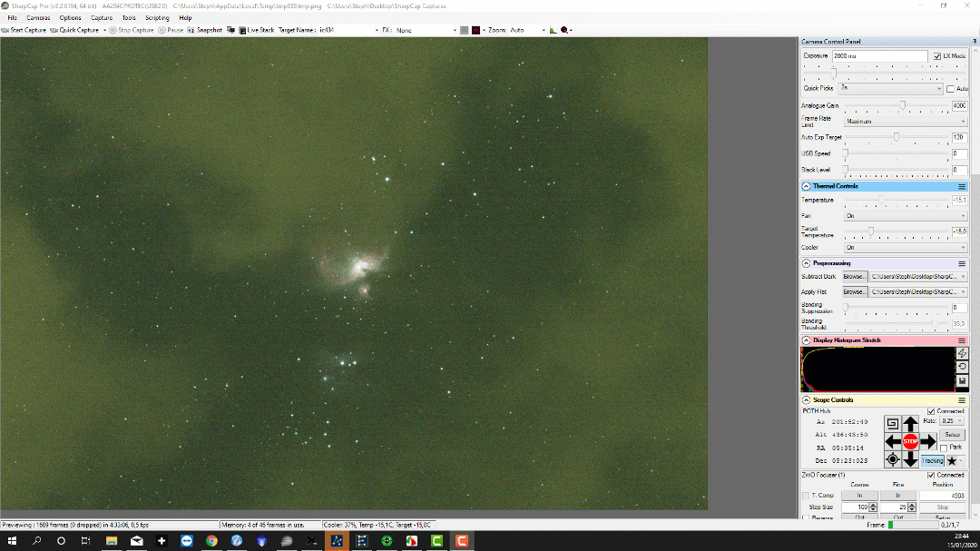980x551 pixels.
Task: Apply auto-stretch using the lightning bolt icon
Action: tap(962, 353)
